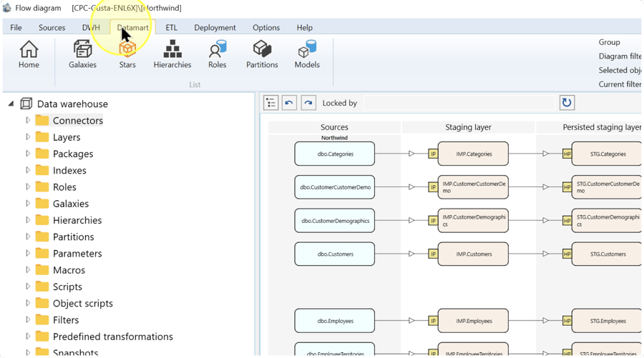Image resolution: width=644 pixels, height=358 pixels.
Task: Select the Hierarchies tree item
Action: coord(77,220)
